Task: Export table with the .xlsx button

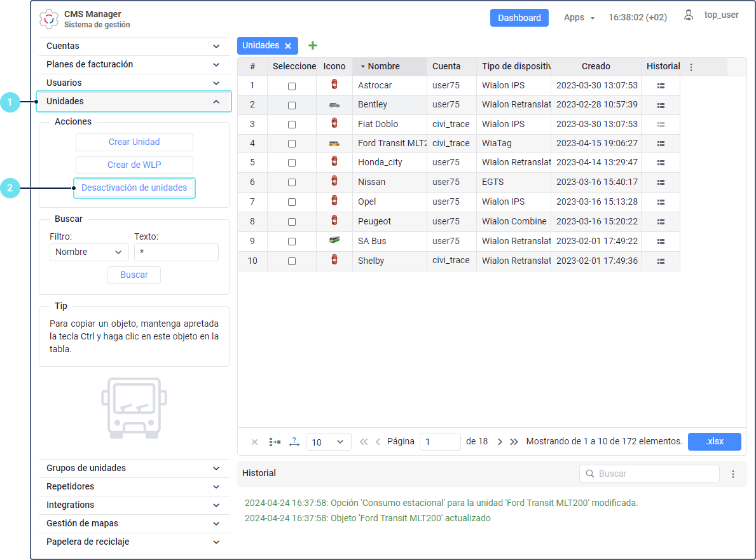Action: (714, 442)
